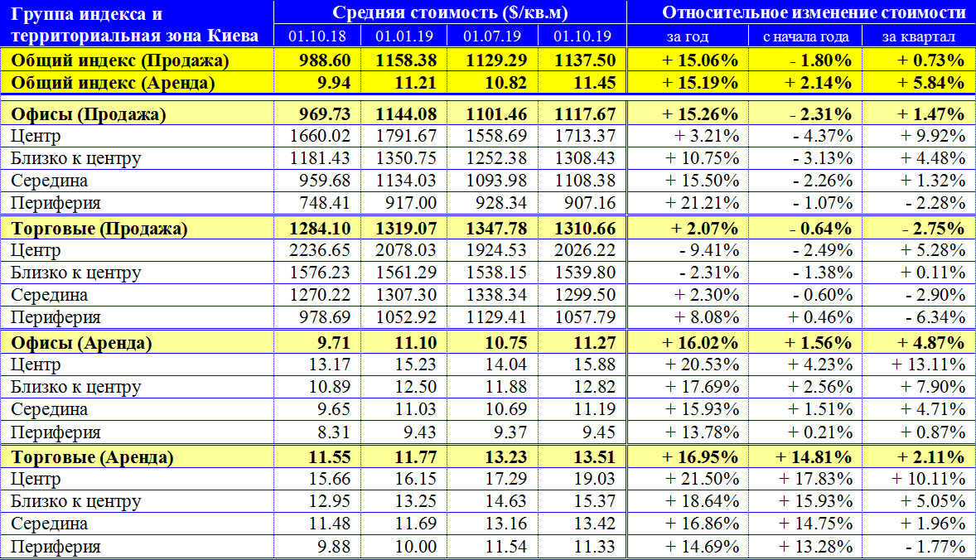The width and height of the screenshot is (976, 560).
Task: Select the 'с начала года' column header
Action: 806,36
